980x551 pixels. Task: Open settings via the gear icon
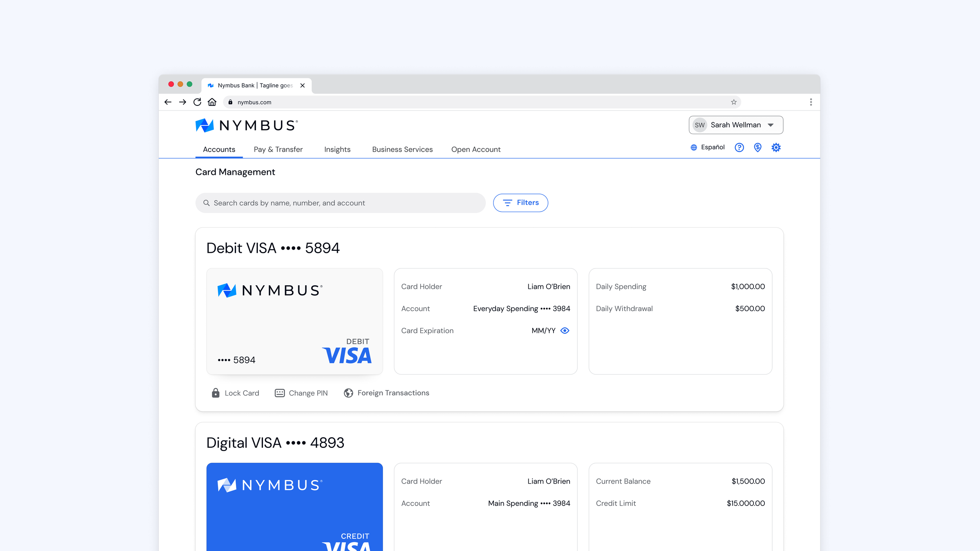click(776, 147)
